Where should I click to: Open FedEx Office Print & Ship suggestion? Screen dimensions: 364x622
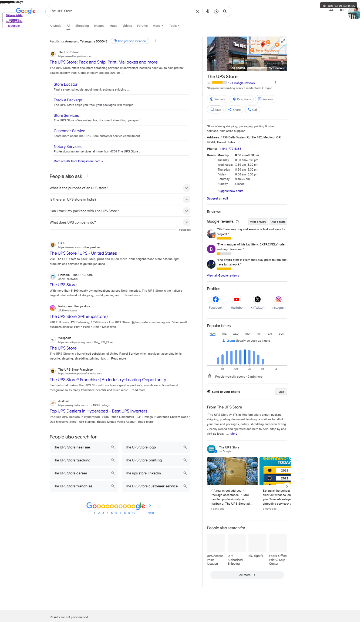278,550
